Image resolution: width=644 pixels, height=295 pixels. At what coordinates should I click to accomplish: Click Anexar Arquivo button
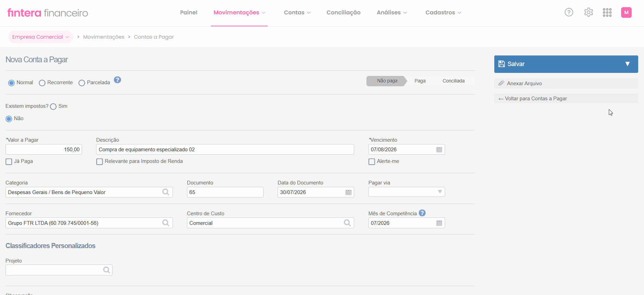tap(566, 83)
